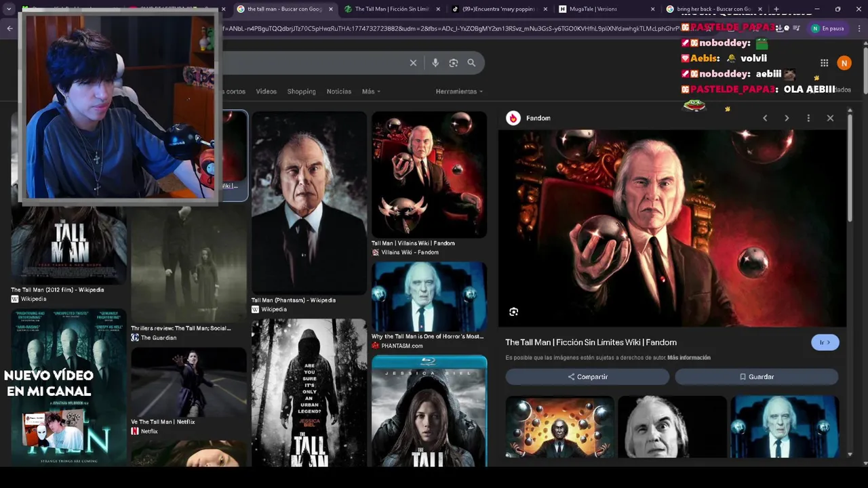868x488 pixels.
Task: Close the MugaTale Versions tab
Action: (x=653, y=9)
